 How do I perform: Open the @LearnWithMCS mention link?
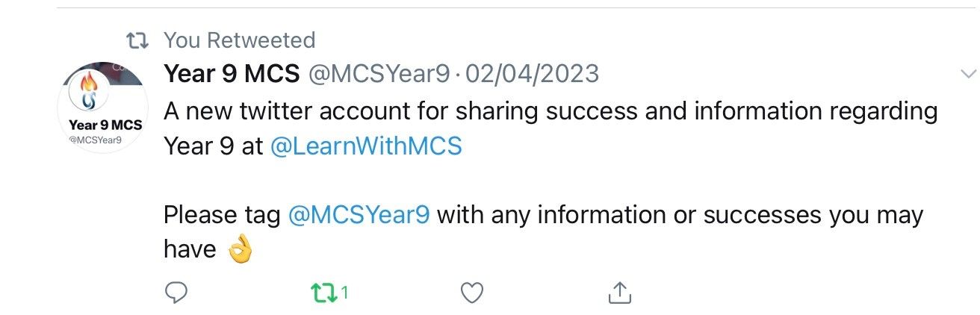(365, 146)
